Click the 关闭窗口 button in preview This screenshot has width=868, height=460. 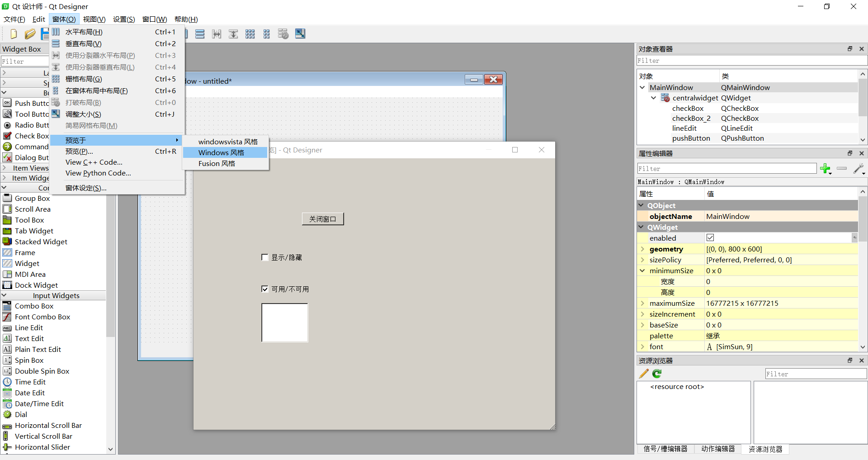tap(323, 219)
